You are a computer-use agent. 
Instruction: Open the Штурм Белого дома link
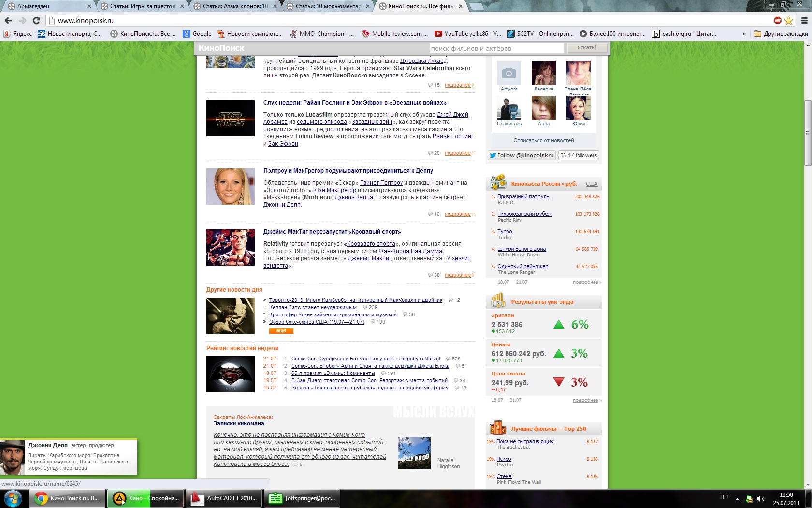(x=522, y=249)
